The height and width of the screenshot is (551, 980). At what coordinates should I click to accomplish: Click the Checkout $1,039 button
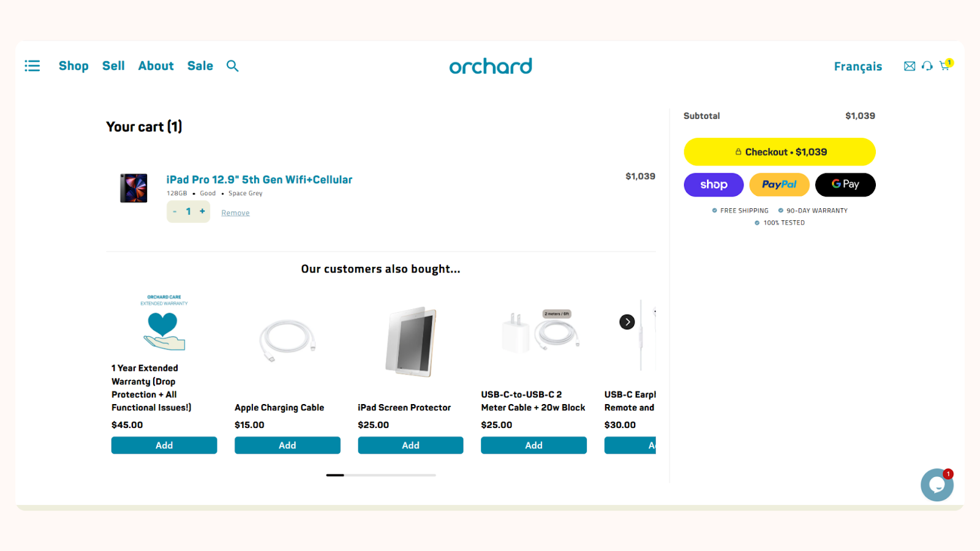point(779,151)
